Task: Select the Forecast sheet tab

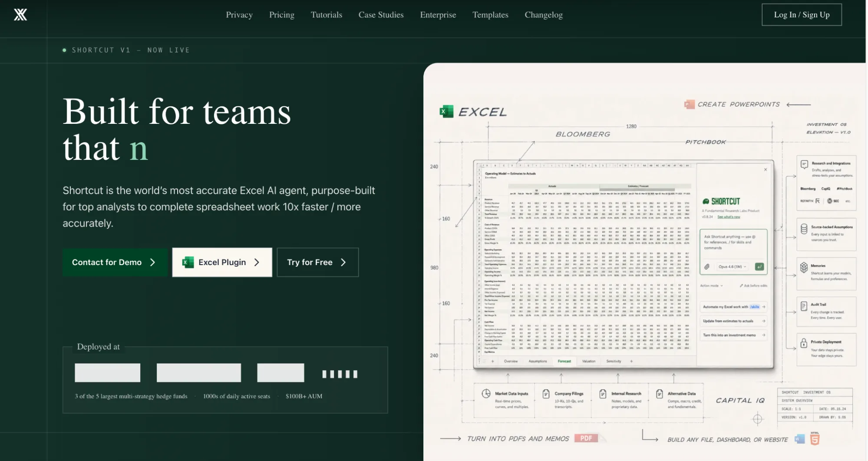Action: (564, 361)
